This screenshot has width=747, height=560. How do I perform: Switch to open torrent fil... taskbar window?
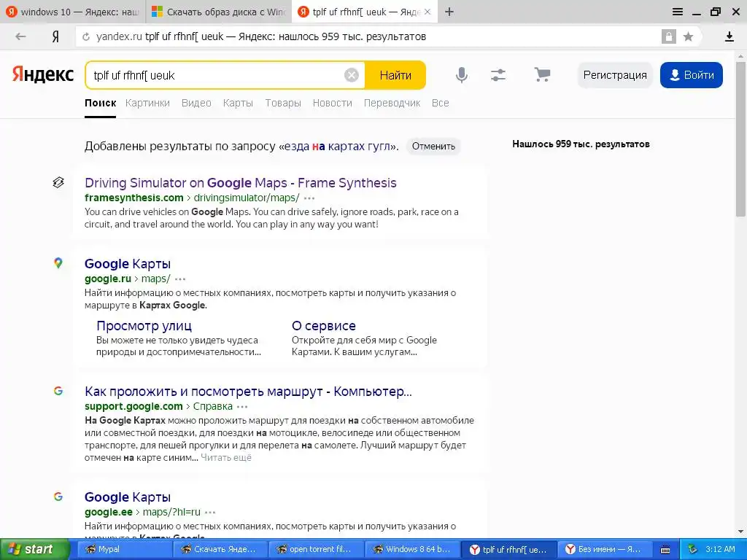pos(315,549)
